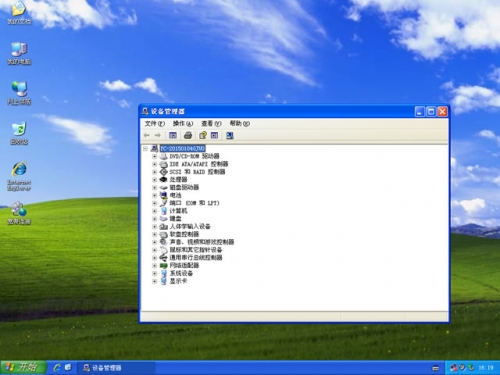The image size is (500, 375).
Task: Expand the DVD/CD-ROM 驱动器 node
Action: click(x=154, y=156)
